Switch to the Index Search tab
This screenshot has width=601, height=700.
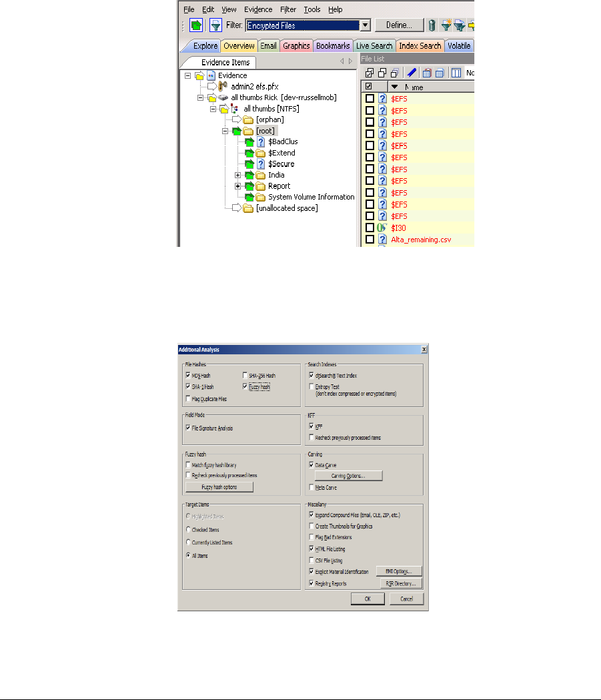pyautogui.click(x=420, y=45)
